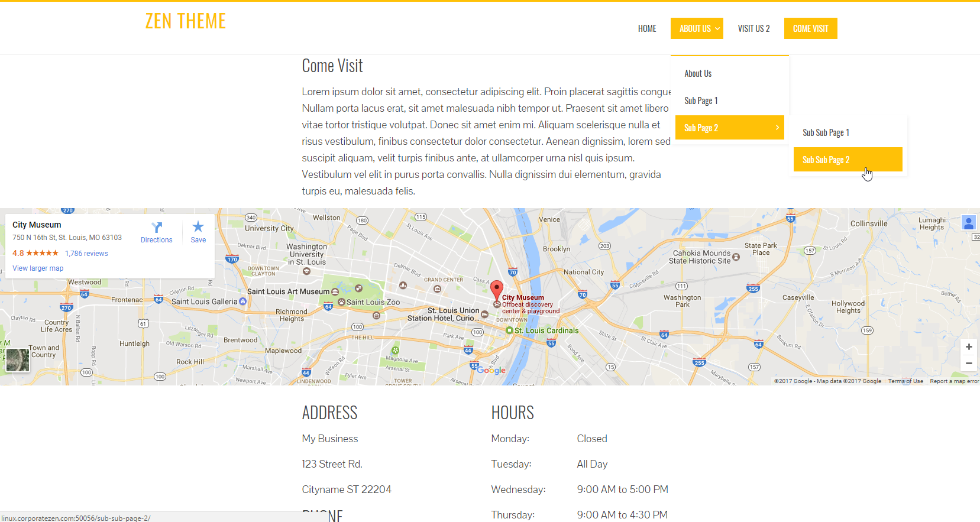980x522 pixels.
Task: Click the Saint Louis Art Museum marker
Action: (x=335, y=291)
